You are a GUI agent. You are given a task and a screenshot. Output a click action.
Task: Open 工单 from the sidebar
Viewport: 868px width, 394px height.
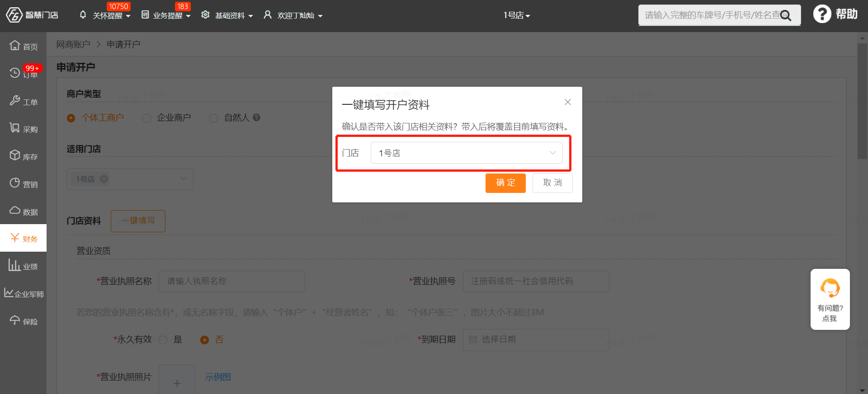point(23,101)
